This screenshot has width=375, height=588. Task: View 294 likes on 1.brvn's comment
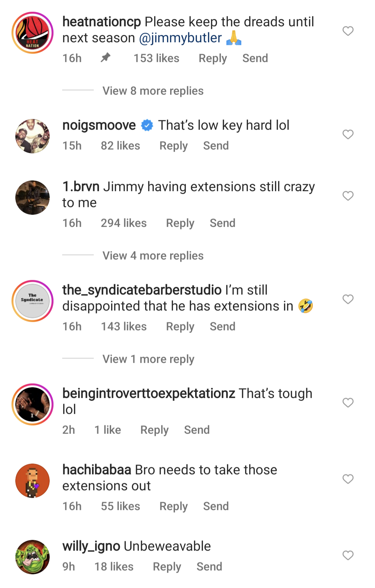pos(124,223)
